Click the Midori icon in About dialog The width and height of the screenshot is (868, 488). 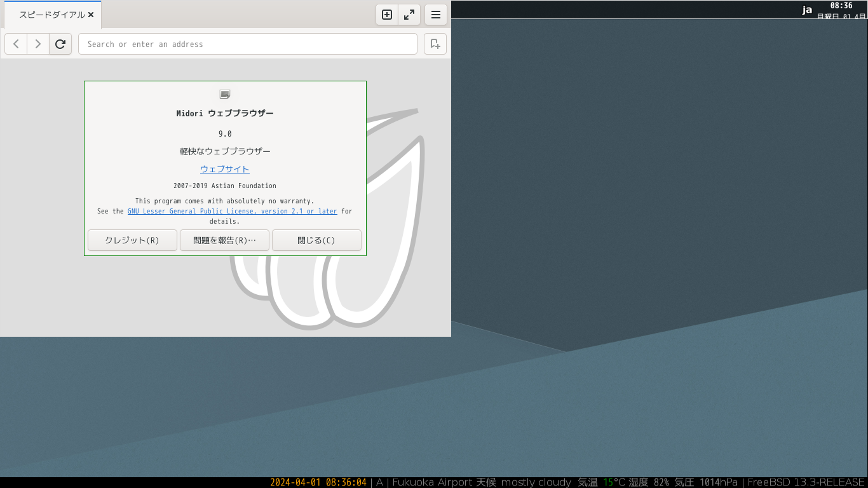click(x=225, y=94)
